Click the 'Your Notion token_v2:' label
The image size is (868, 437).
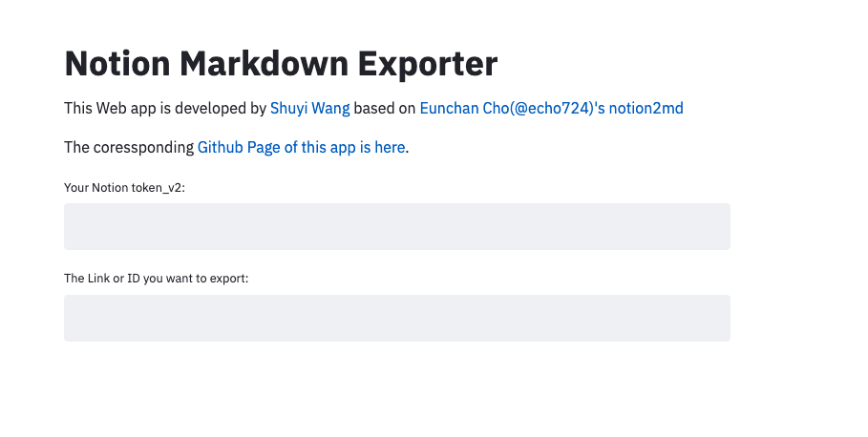coord(124,188)
